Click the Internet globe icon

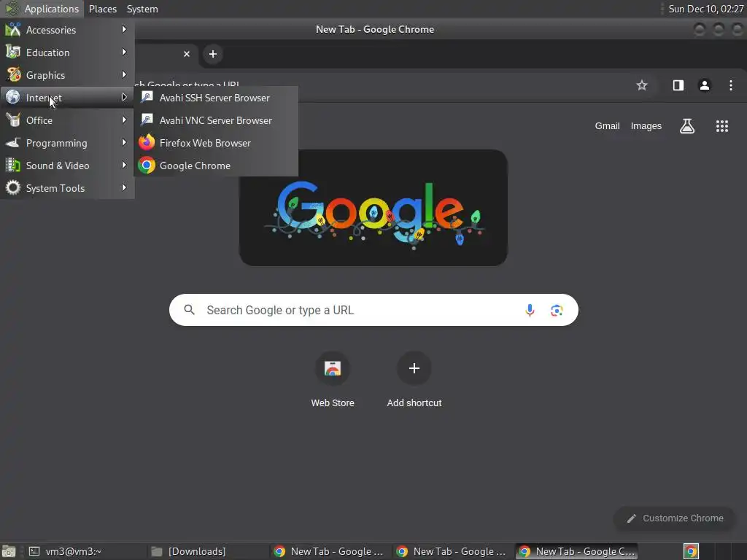point(13,97)
